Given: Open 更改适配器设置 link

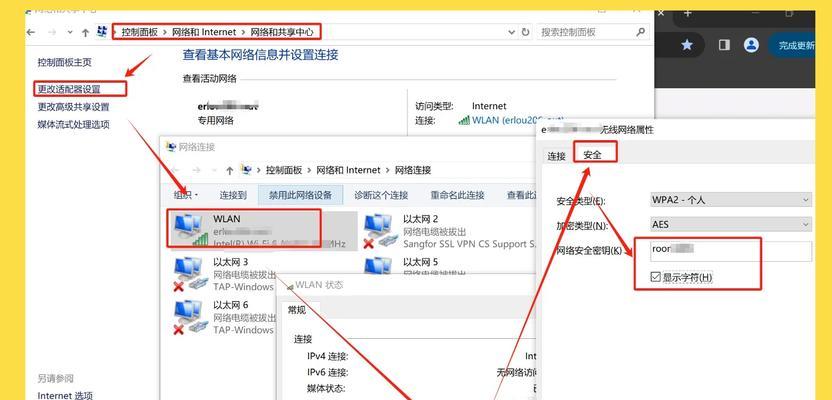Looking at the screenshot, I should pos(68,89).
